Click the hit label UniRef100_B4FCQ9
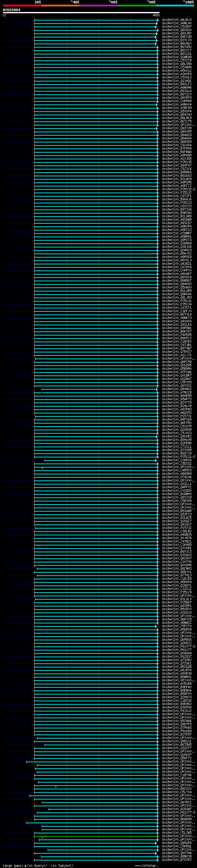 coord(176,37)
